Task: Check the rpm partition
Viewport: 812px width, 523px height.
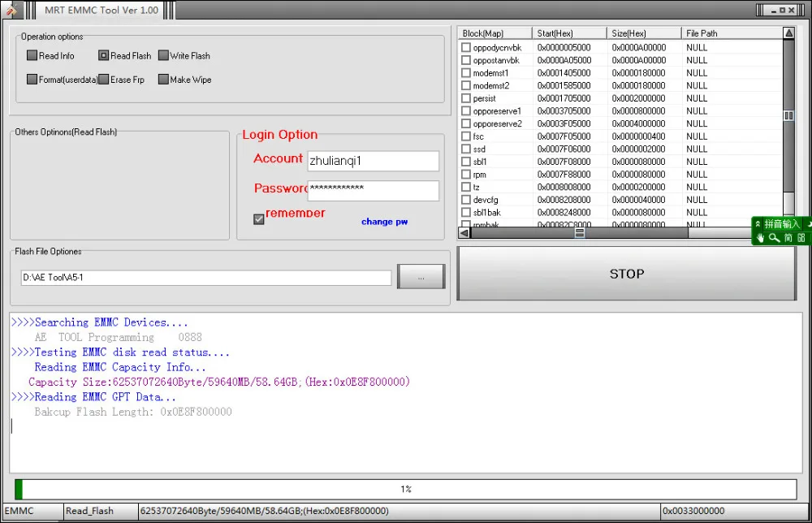Action: (466, 174)
